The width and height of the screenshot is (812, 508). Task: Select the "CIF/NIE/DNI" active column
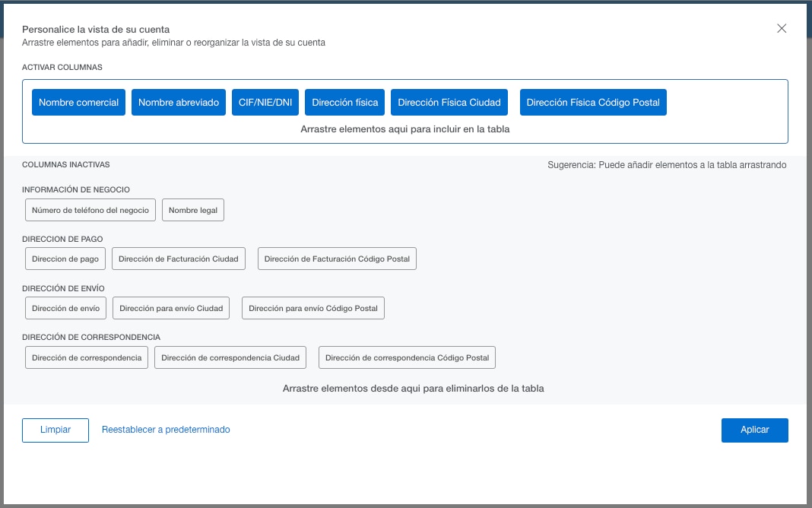pyautogui.click(x=265, y=101)
